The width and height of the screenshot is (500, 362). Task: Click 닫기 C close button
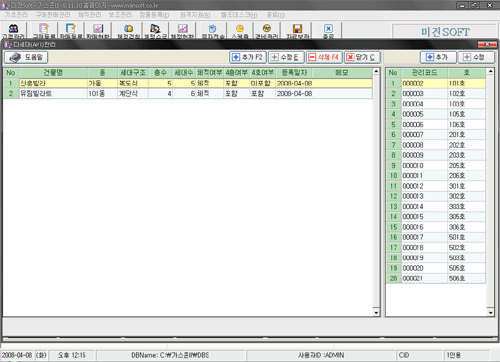tap(362, 57)
